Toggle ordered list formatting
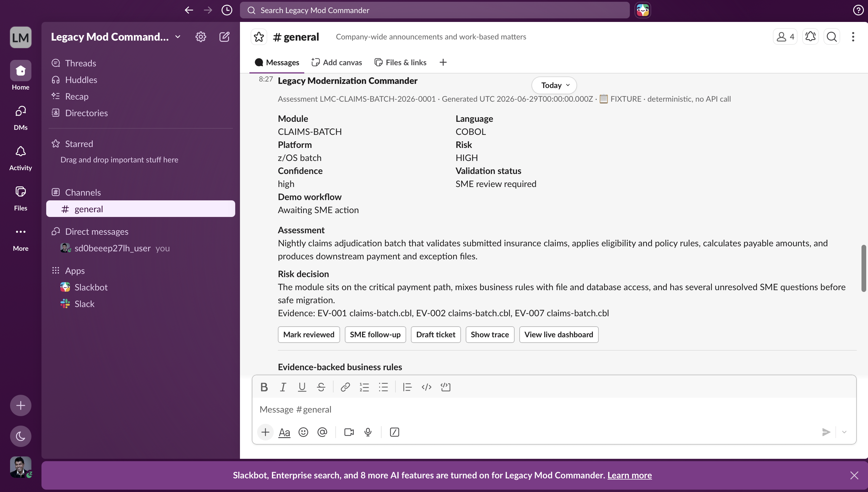The height and width of the screenshot is (492, 868). click(x=364, y=387)
